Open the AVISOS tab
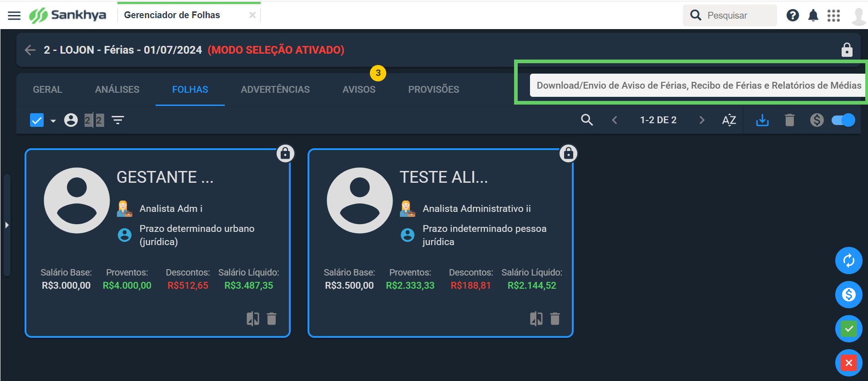The image size is (868, 381). click(x=359, y=90)
